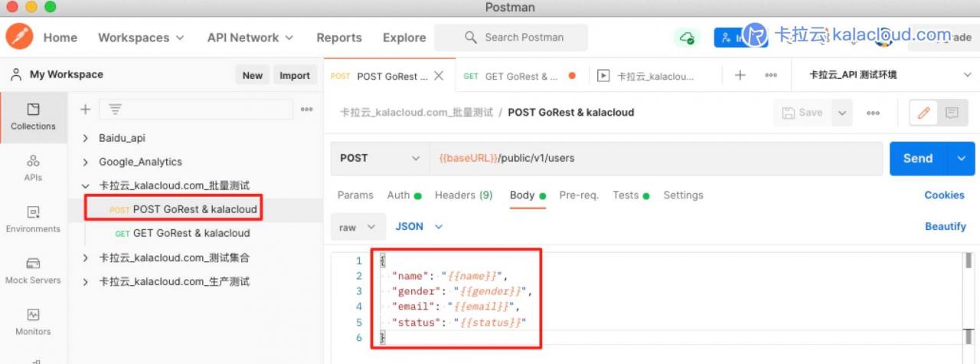Open the JSON format dropdown
The width and height of the screenshot is (980, 364).
[x=419, y=227]
